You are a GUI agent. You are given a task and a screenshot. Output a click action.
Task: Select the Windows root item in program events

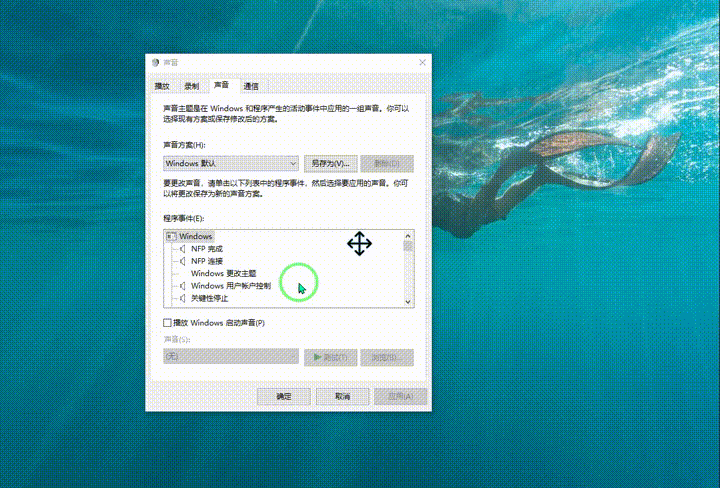pyautogui.click(x=196, y=236)
